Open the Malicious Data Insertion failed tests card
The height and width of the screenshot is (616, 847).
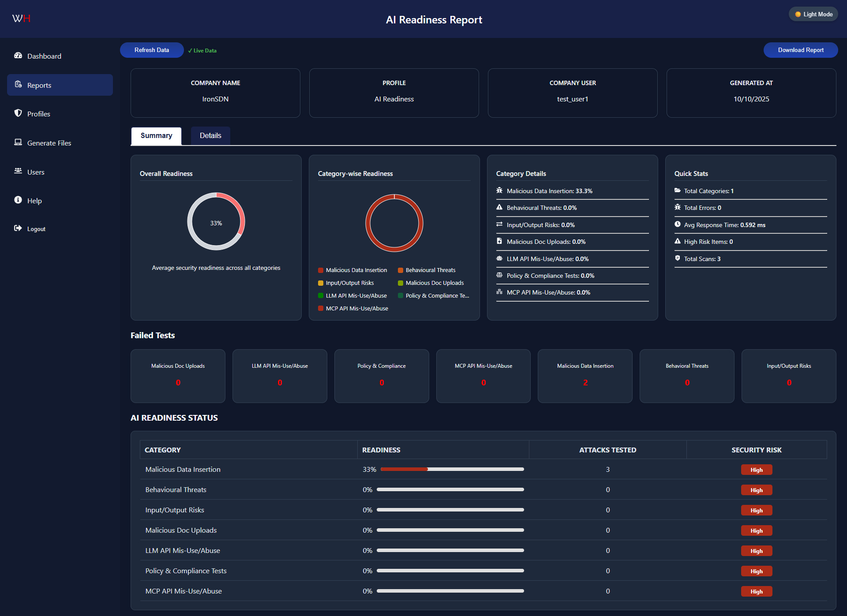point(585,376)
